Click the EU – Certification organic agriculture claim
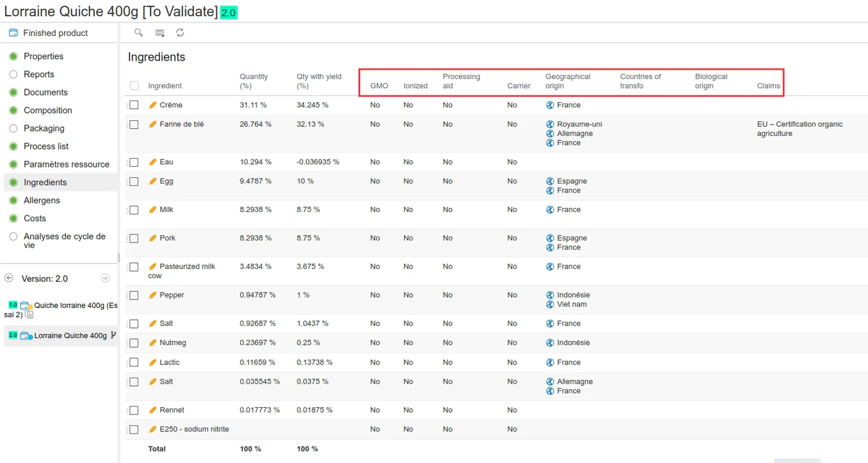This screenshot has height=463, width=868. click(x=800, y=128)
